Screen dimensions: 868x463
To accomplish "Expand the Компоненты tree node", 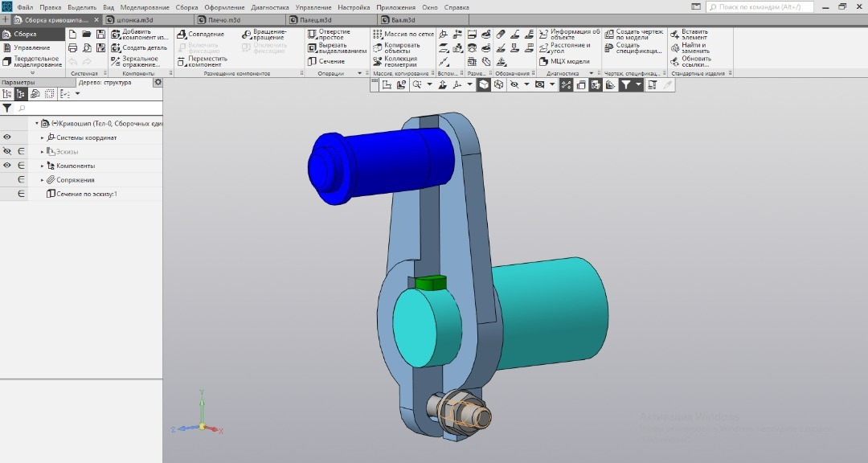I will coord(43,166).
